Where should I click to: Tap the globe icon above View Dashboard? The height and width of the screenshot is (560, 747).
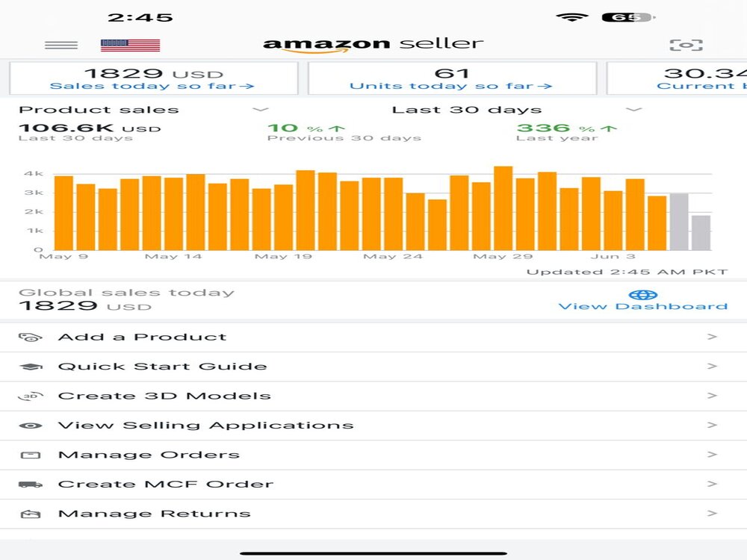click(x=642, y=295)
